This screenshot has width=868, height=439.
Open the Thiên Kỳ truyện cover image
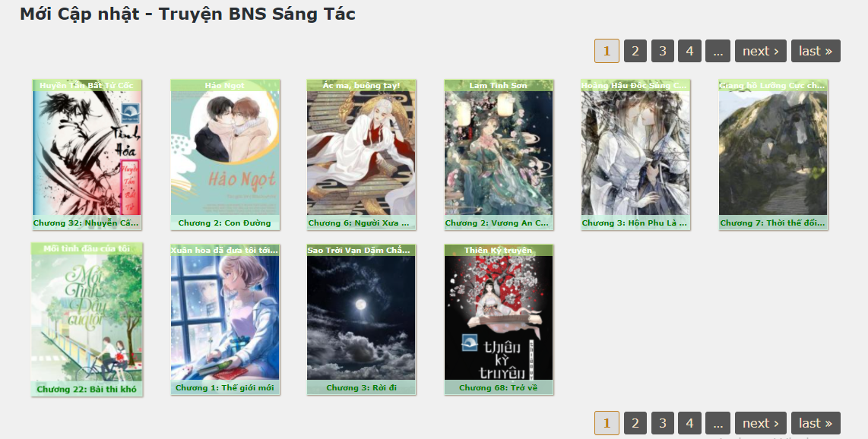(498, 318)
